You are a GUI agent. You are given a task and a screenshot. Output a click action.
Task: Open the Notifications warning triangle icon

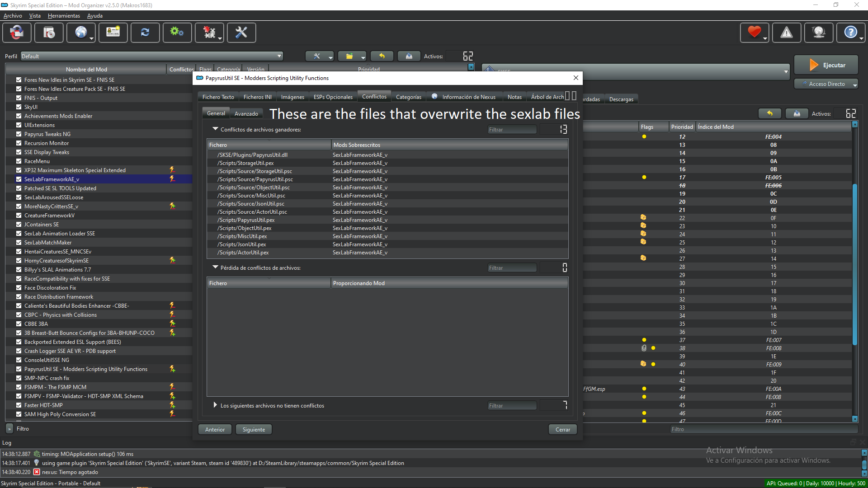[x=787, y=33]
